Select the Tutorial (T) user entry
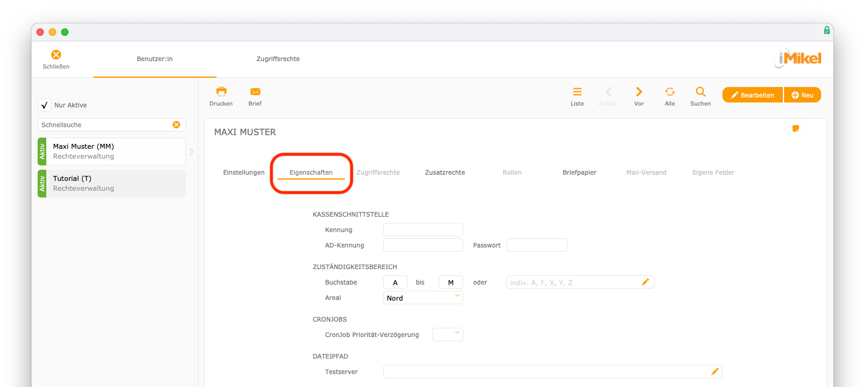The image size is (868, 387). (x=112, y=183)
